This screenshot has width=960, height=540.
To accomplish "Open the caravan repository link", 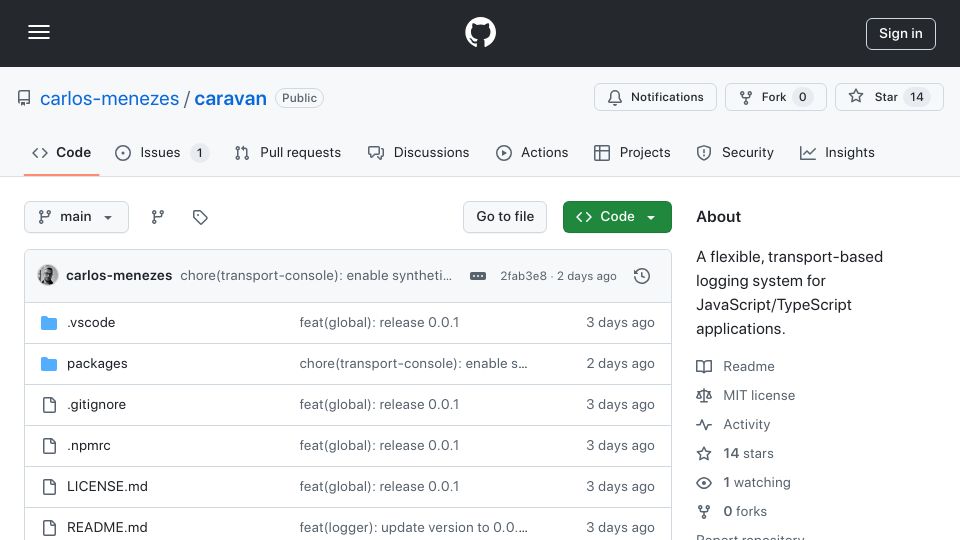I will pos(230,99).
